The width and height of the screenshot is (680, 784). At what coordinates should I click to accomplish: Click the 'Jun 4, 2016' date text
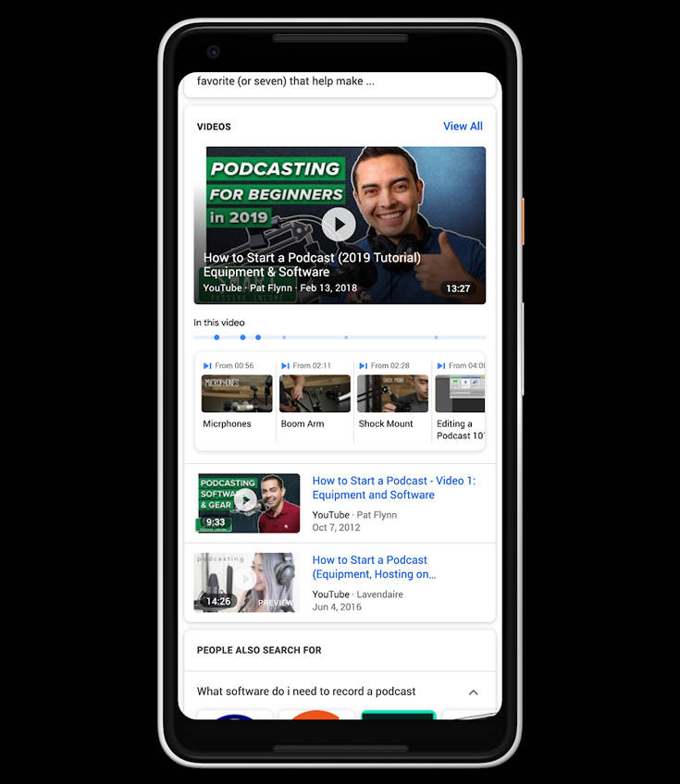[x=337, y=607]
